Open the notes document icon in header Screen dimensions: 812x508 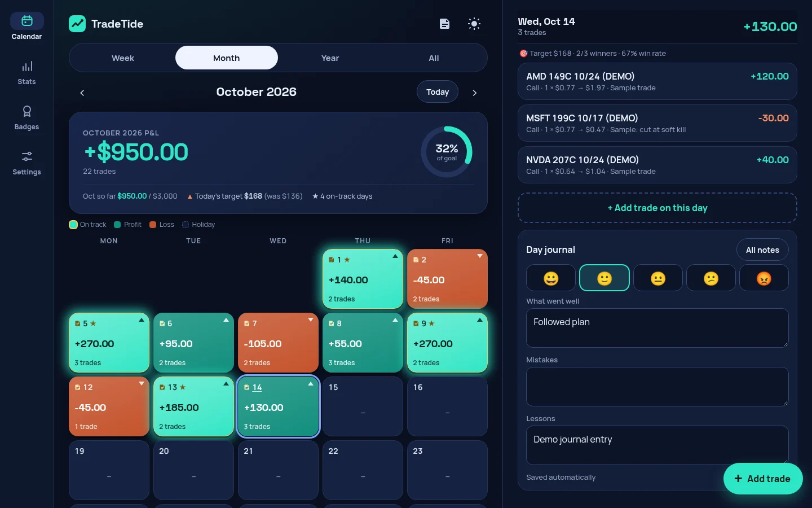coord(445,24)
